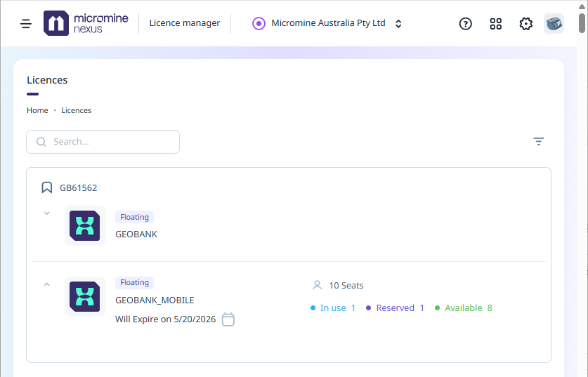Open the settings gear icon
Image resolution: width=588 pixels, height=377 pixels.
pyautogui.click(x=525, y=23)
